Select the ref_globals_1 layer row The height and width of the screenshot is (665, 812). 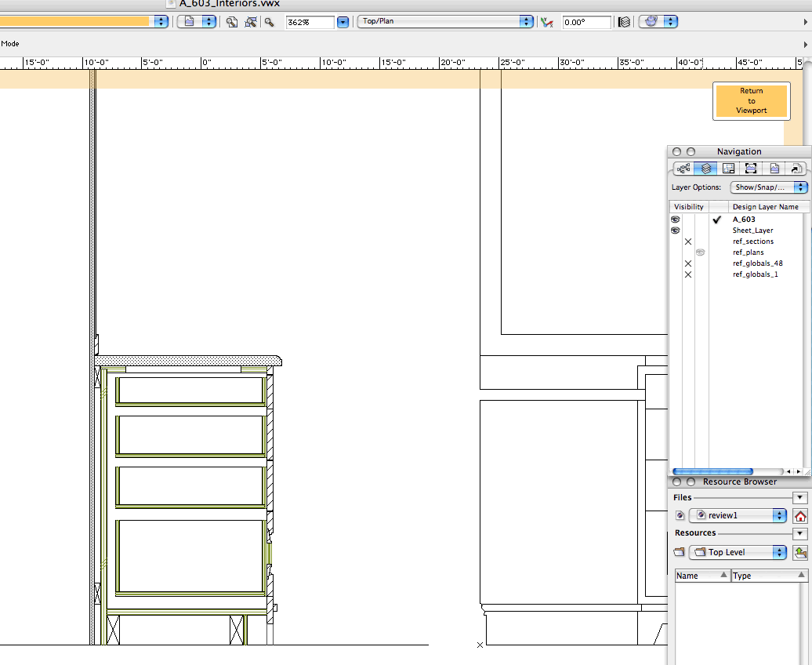pos(755,274)
